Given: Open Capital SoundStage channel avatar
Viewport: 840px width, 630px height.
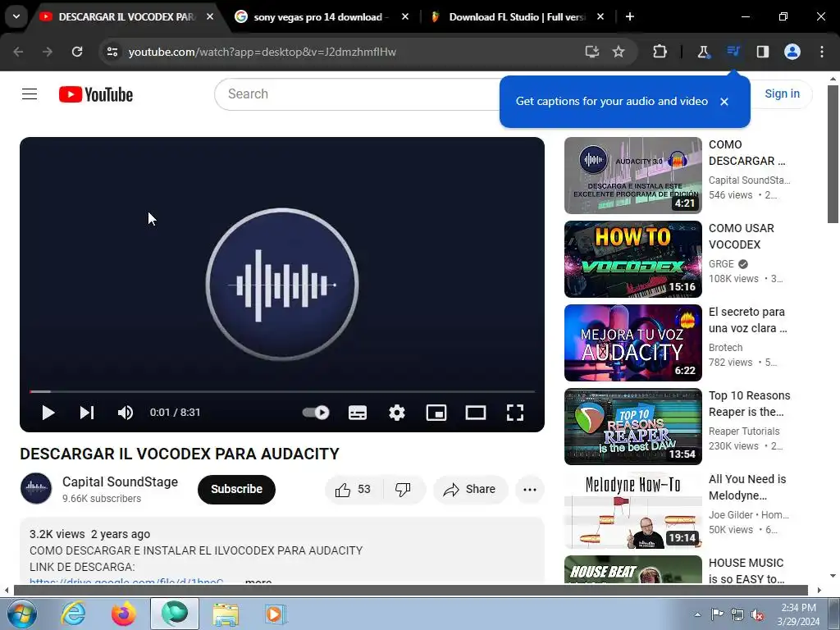Looking at the screenshot, I should [x=36, y=489].
